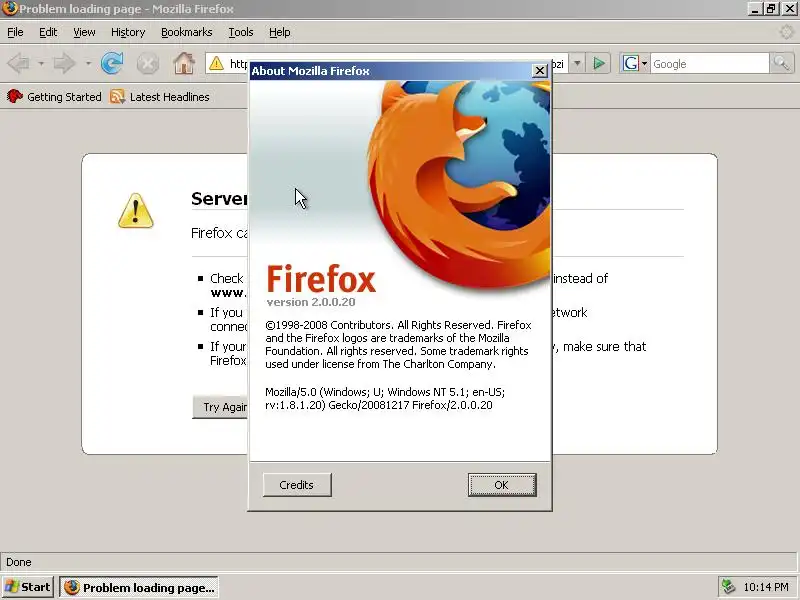Open the File menu
Viewport: 800px width, 600px height.
15,32
